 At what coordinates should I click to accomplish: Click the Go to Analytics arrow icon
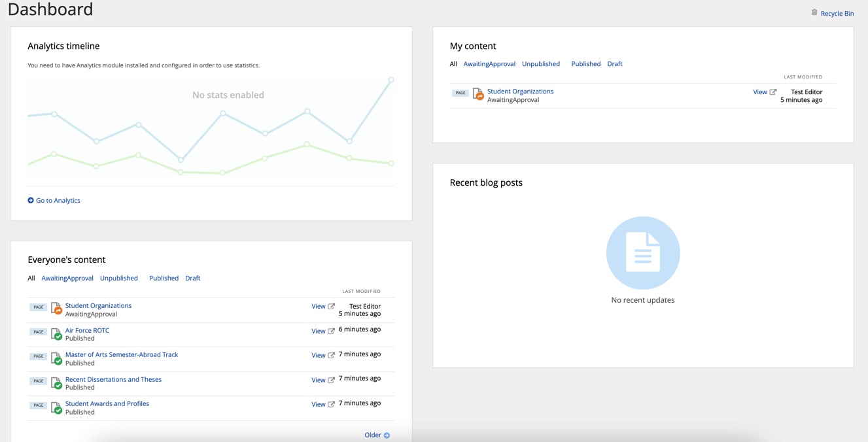31,201
